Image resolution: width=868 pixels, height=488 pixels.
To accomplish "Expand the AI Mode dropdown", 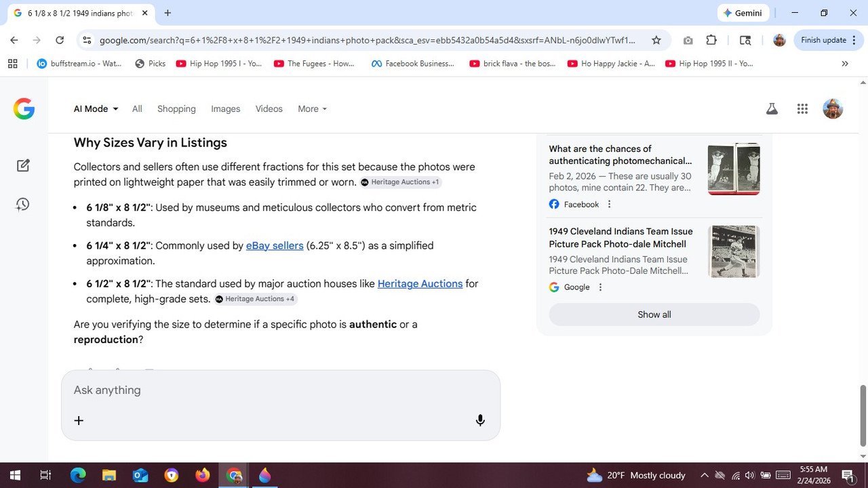I will 96,108.
